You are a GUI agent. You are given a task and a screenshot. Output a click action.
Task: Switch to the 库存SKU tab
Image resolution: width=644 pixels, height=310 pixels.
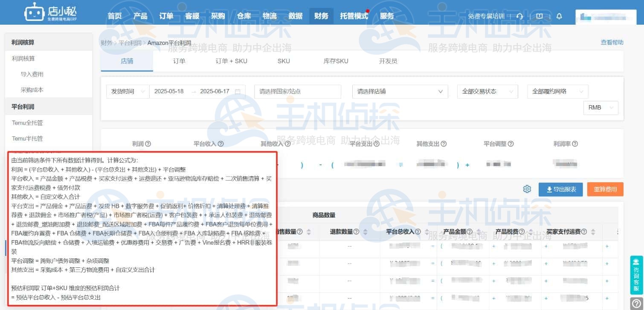[336, 61]
